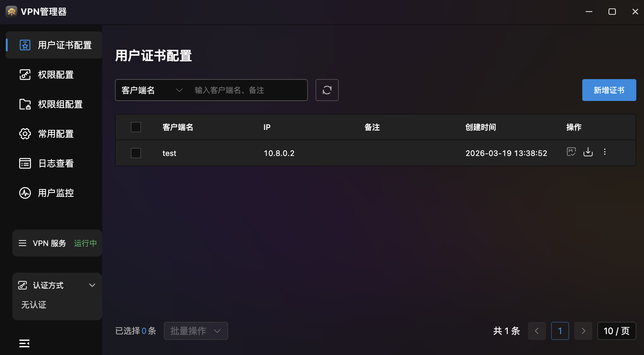644x355 pixels.
Task: Click the 已选择 0 条 selection count
Action: tap(136, 331)
